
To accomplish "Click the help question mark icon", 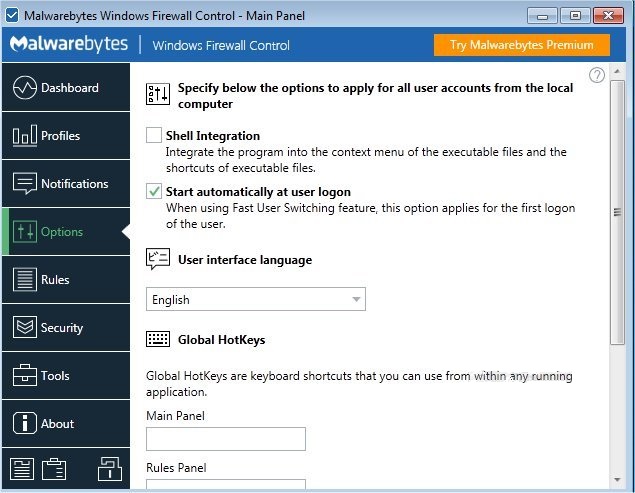I will click(597, 76).
